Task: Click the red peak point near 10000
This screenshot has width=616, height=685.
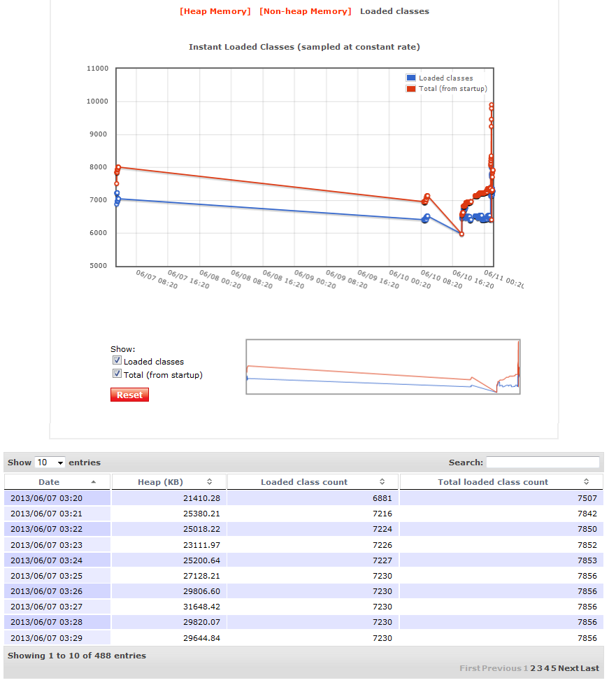Action: [491, 105]
